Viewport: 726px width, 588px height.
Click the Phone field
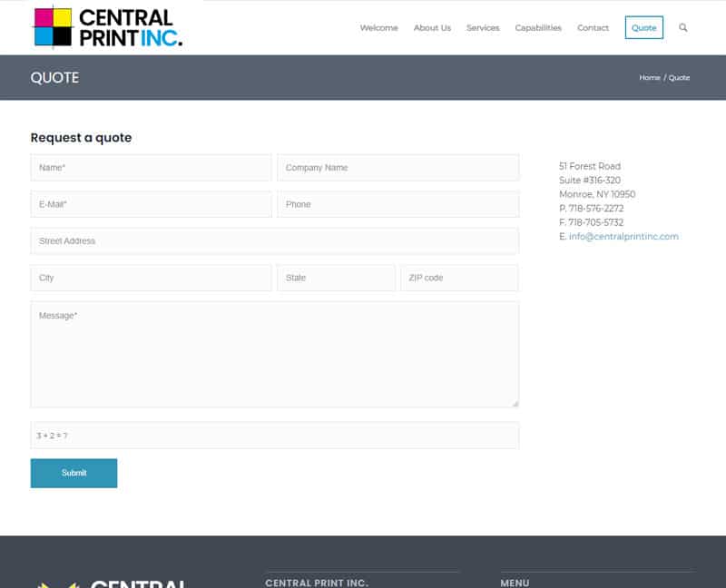click(x=397, y=204)
